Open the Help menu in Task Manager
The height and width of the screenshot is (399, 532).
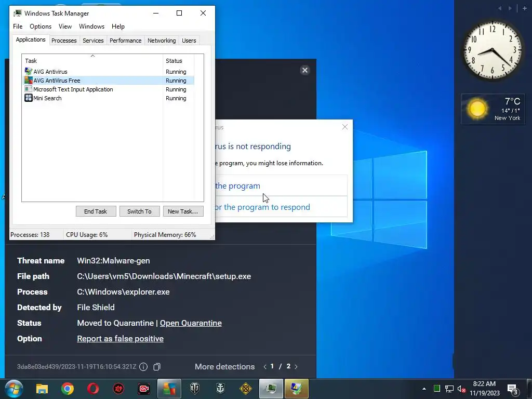coord(118,26)
